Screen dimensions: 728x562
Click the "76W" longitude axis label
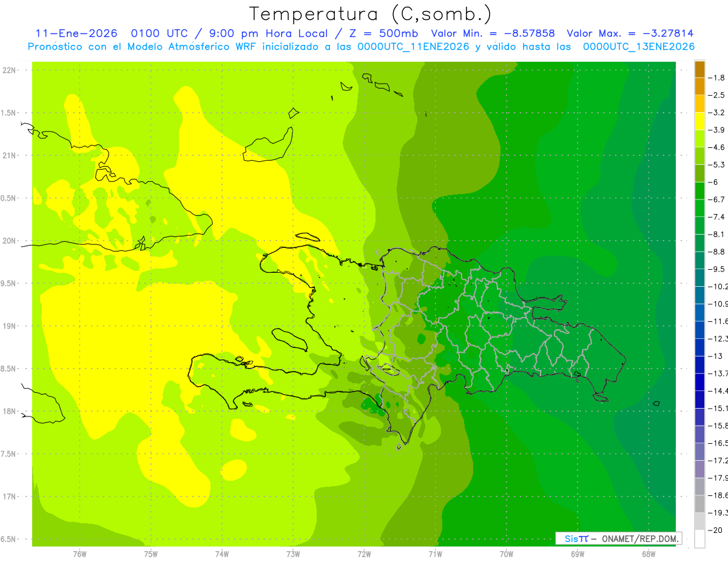pos(79,554)
